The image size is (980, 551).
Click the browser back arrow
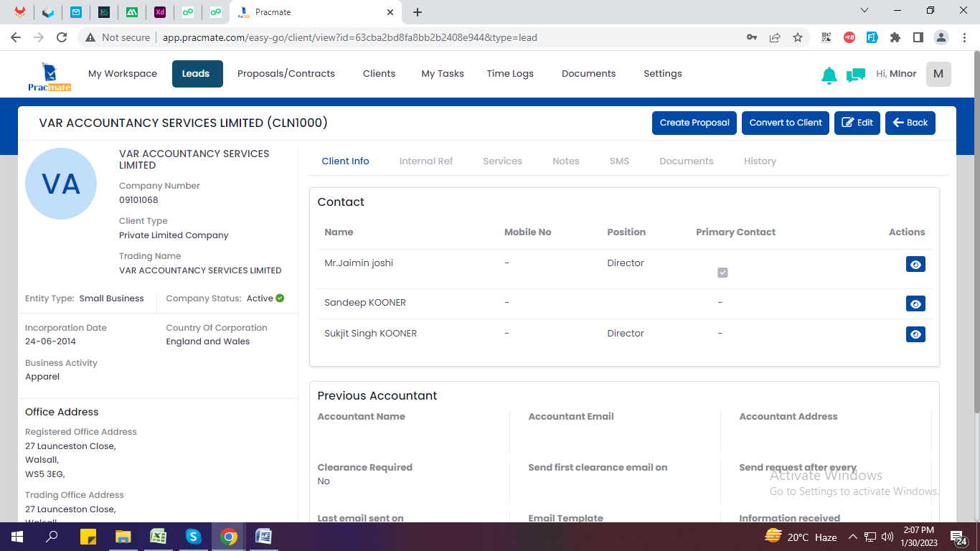pyautogui.click(x=16, y=37)
